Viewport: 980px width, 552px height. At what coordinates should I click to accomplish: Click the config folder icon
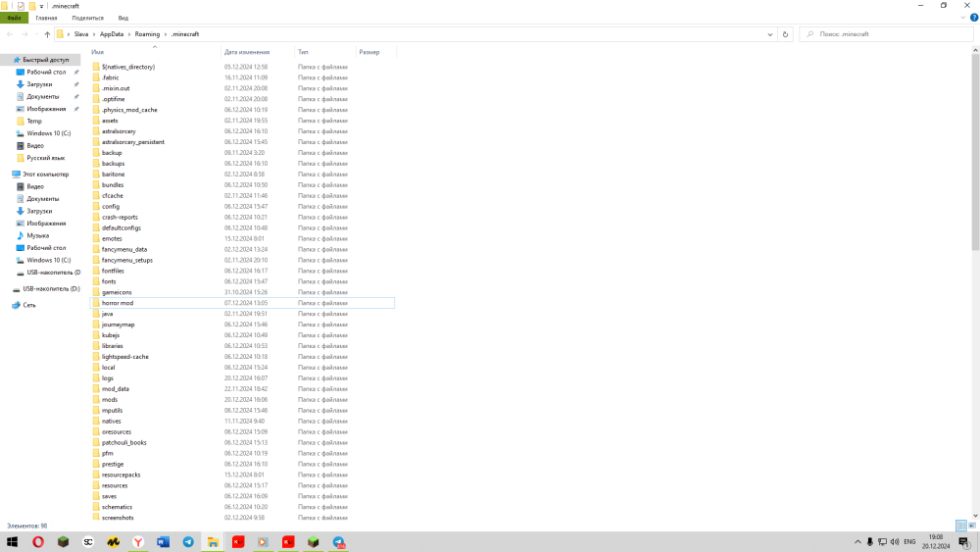click(x=96, y=206)
